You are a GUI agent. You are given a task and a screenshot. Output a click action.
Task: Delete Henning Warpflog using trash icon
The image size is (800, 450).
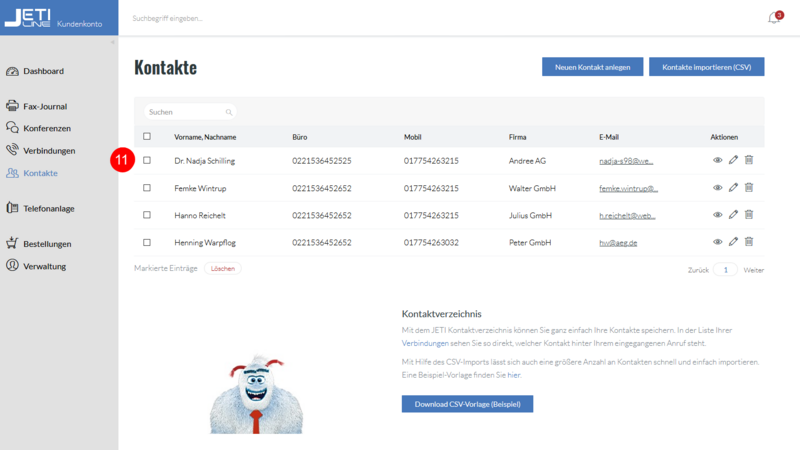pyautogui.click(x=749, y=241)
